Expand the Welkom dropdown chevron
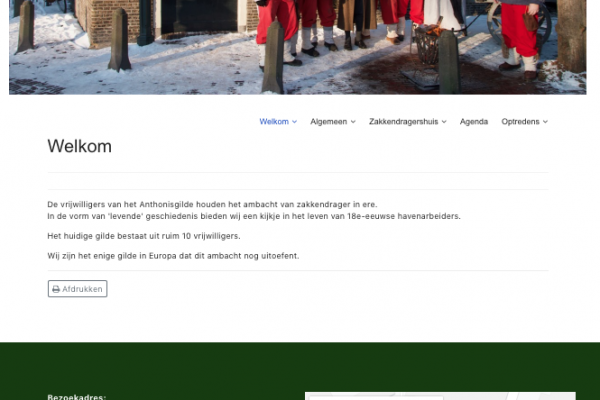 coord(294,122)
